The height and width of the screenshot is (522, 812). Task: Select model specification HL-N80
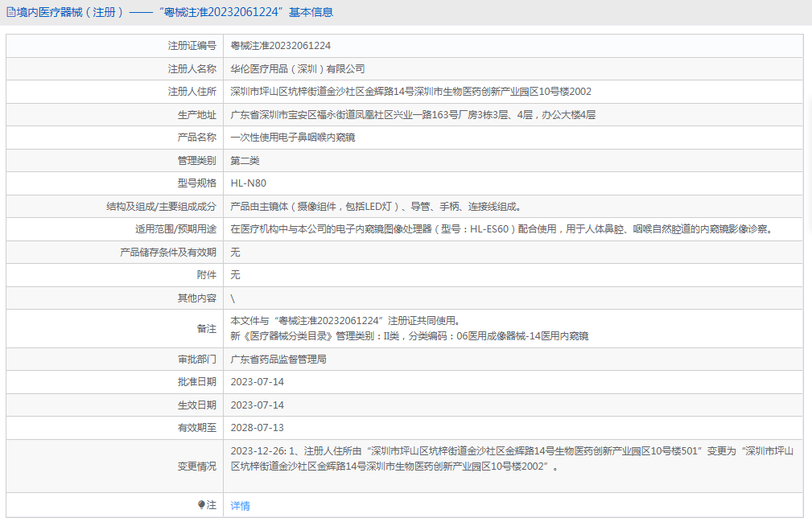click(249, 183)
